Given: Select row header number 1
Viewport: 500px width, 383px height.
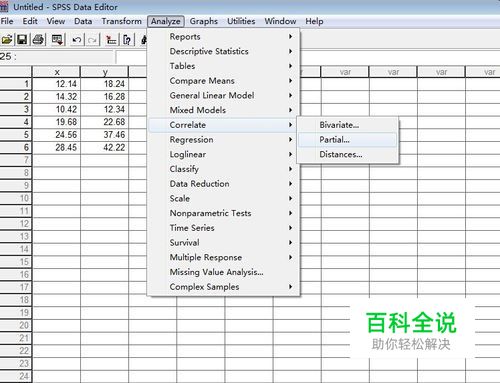Looking at the screenshot, I should 16,84.
